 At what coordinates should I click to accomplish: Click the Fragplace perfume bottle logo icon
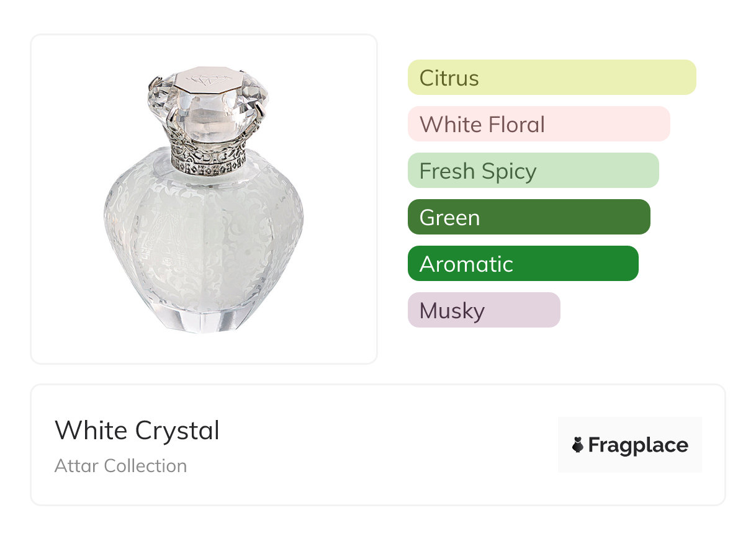(x=578, y=445)
